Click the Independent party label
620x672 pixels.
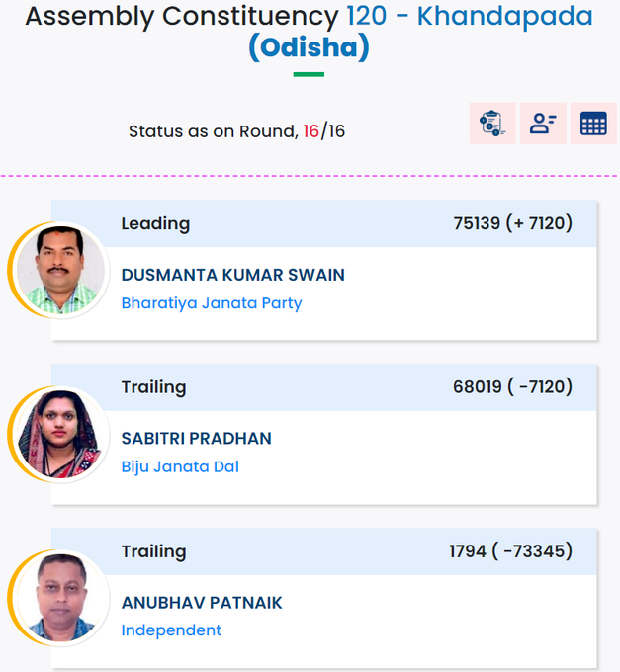tap(171, 630)
